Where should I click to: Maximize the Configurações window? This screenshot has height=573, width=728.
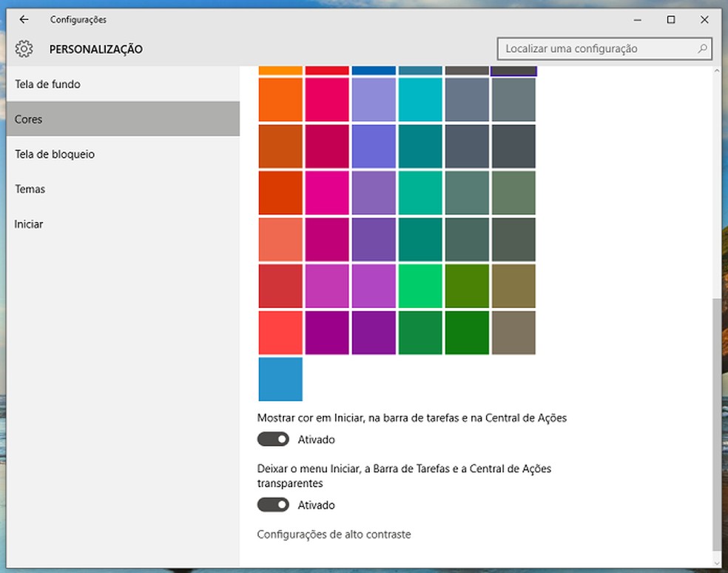[671, 20]
